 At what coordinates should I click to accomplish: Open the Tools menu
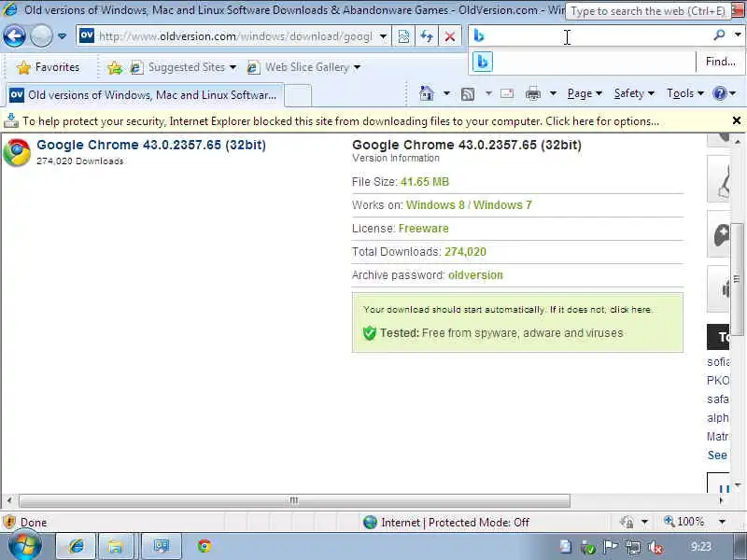point(685,93)
